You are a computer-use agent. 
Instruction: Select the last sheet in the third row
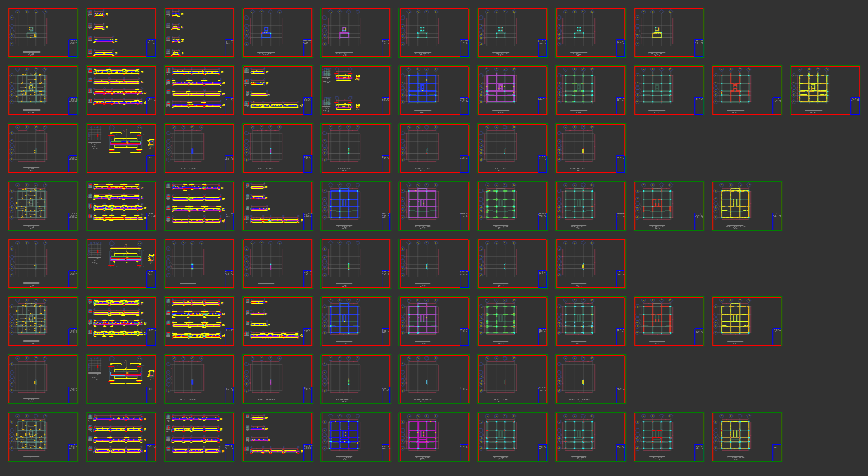(x=590, y=148)
